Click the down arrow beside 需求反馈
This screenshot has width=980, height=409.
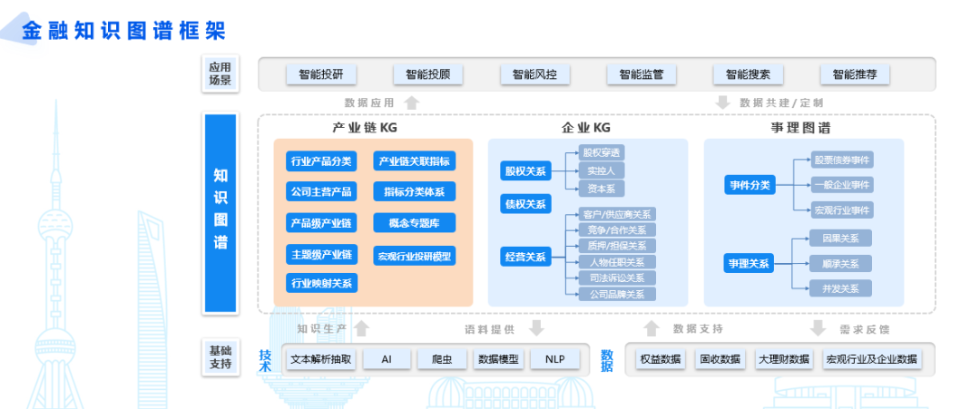pos(818,328)
